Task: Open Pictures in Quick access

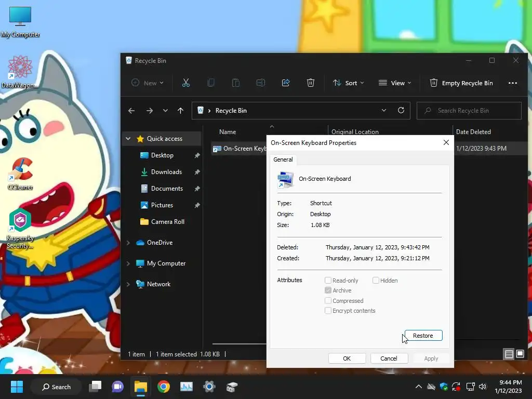Action: [162, 205]
